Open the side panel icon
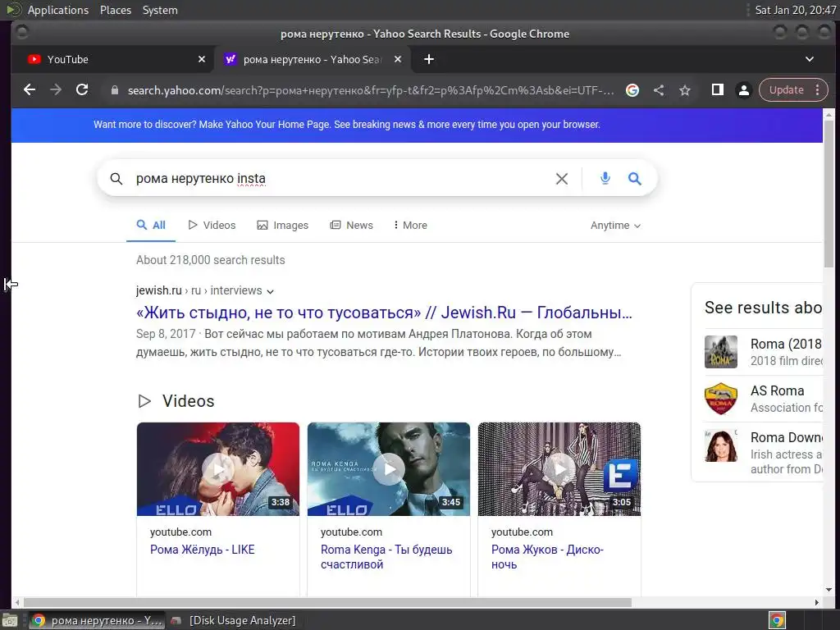The height and width of the screenshot is (630, 840). 717,90
